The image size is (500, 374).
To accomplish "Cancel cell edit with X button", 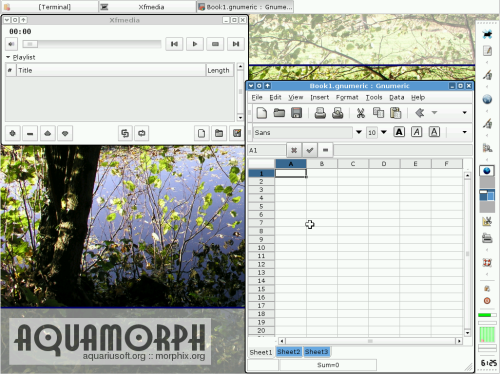I will (x=294, y=150).
